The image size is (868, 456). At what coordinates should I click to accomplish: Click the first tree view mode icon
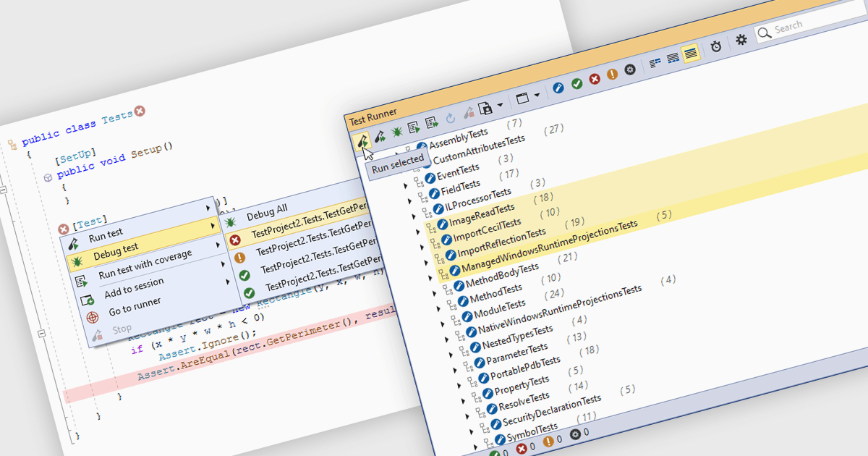(x=655, y=62)
